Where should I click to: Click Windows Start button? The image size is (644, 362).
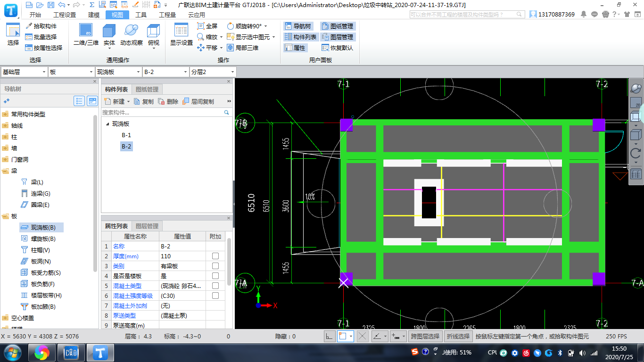pyautogui.click(x=12, y=353)
